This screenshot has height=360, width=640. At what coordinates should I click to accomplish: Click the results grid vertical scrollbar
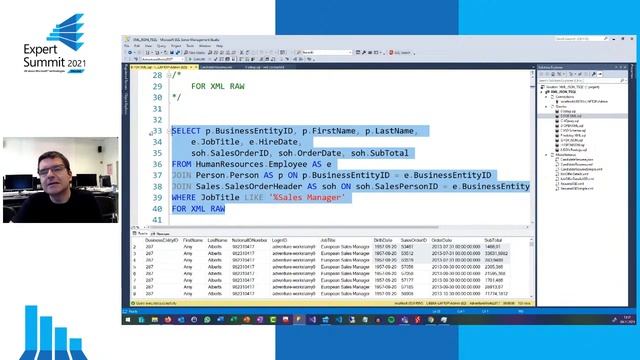click(x=531, y=269)
